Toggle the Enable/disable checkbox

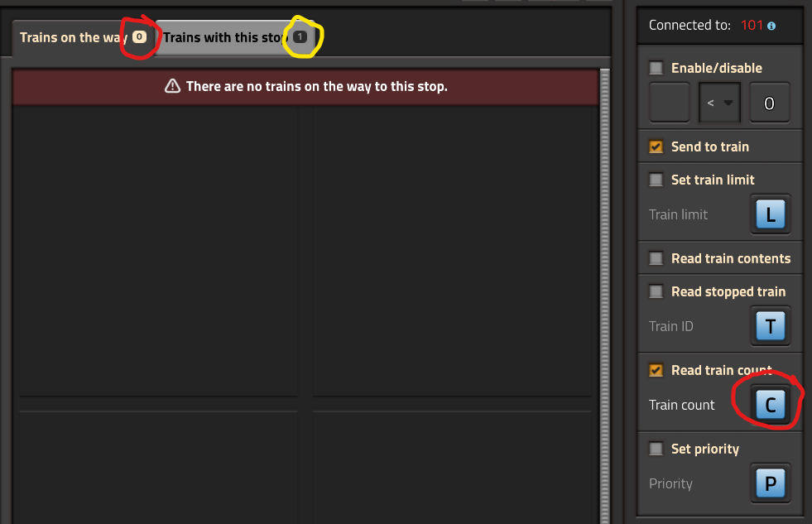click(656, 68)
